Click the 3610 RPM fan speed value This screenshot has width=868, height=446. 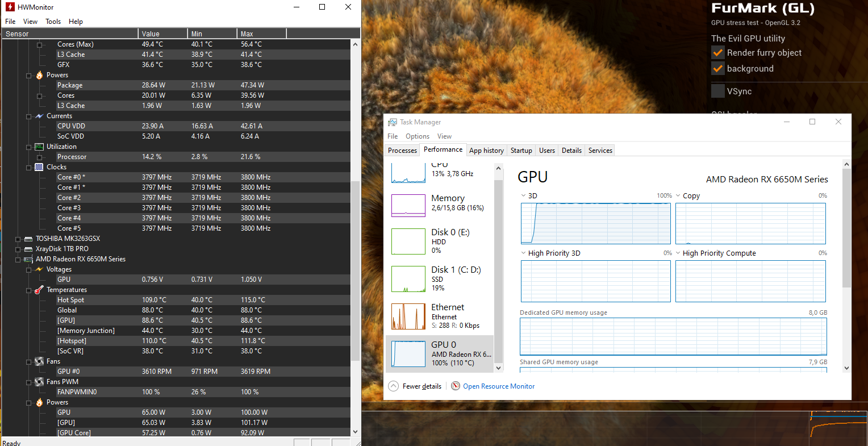tap(157, 372)
